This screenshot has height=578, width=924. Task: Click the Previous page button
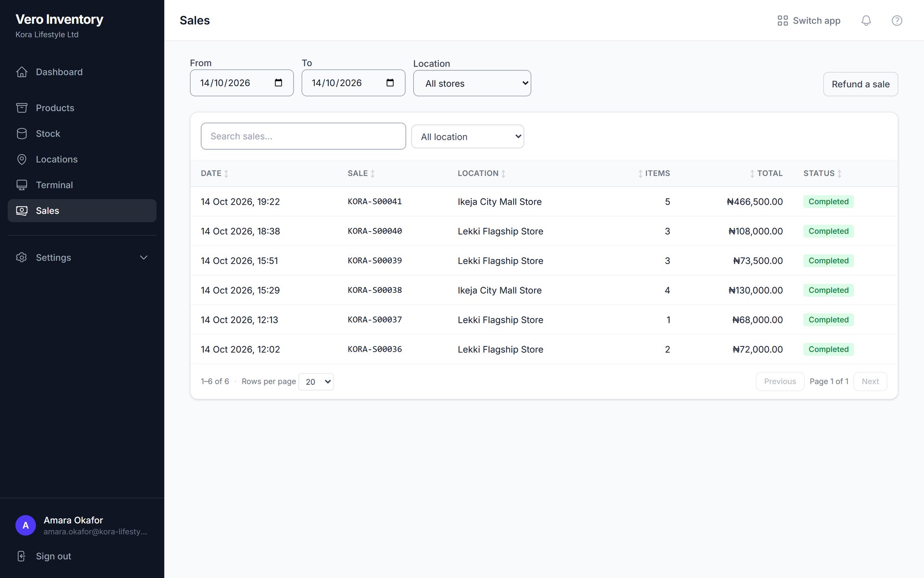pyautogui.click(x=780, y=381)
